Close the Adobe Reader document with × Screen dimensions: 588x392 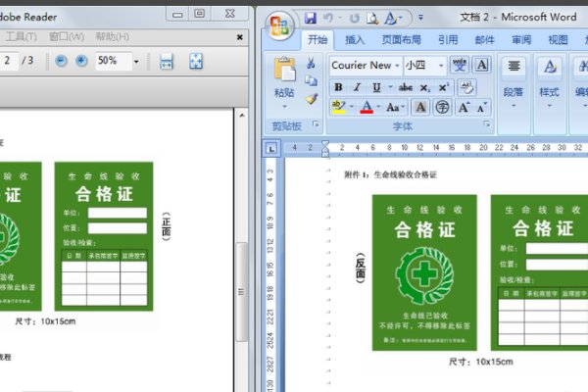click(x=240, y=37)
